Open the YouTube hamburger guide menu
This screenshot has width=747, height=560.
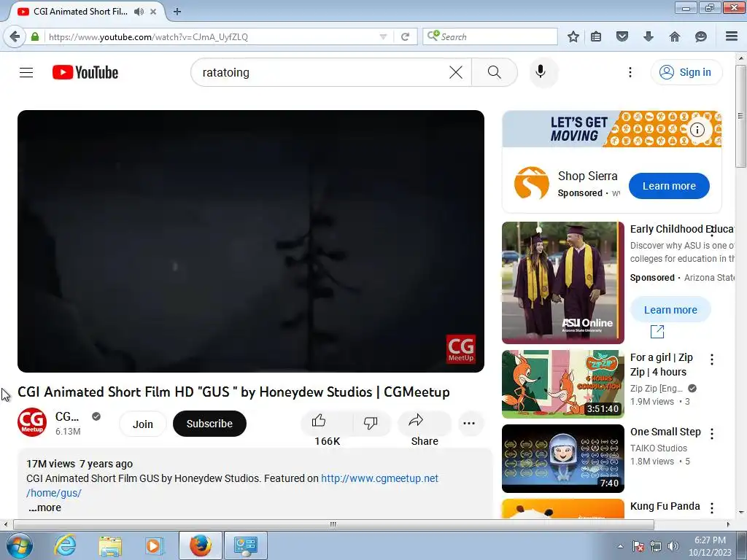(x=26, y=72)
